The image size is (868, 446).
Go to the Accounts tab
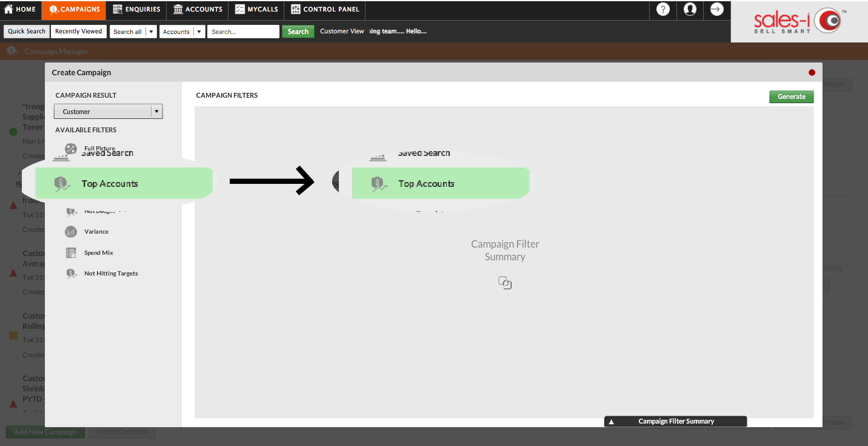pyautogui.click(x=198, y=10)
